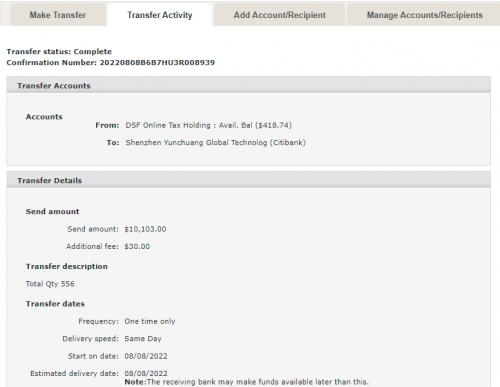Click the Transfer description heading
This screenshot has height=387, width=500.
(67, 266)
